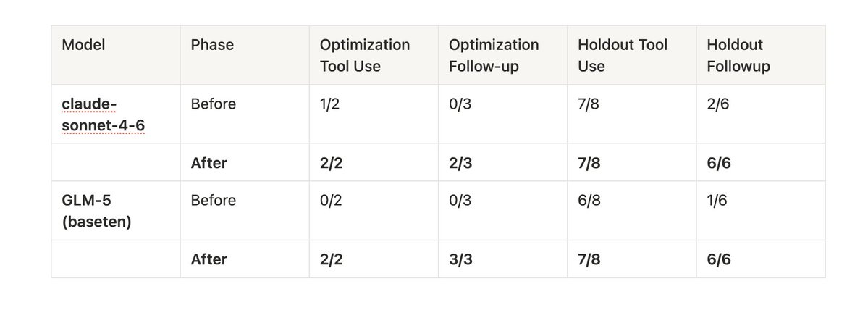
Task: Select the 1/6 Holdout Followup value
Action: 717,200
